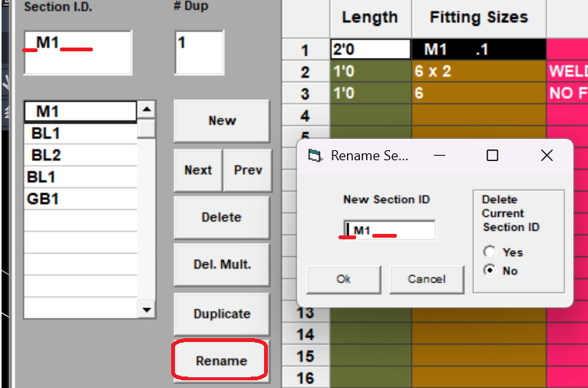Image resolution: width=588 pixels, height=388 pixels.
Task: Select M1 in the section list
Action: click(x=80, y=112)
